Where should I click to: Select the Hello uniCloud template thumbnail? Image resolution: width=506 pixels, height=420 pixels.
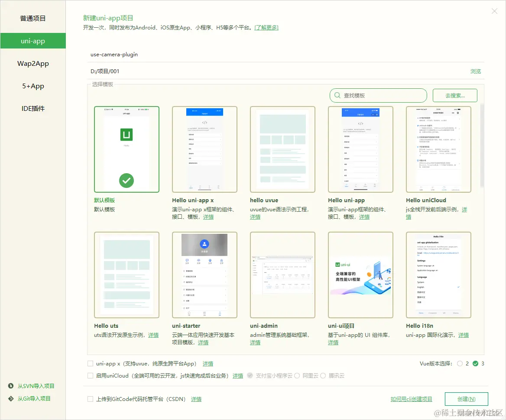click(438, 149)
